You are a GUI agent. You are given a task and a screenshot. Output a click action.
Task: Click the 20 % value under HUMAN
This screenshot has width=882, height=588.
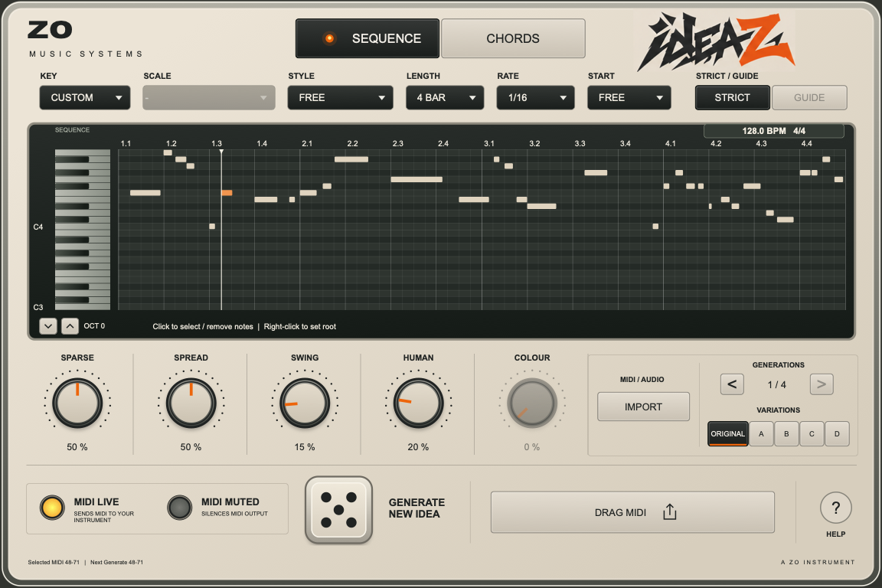pyautogui.click(x=418, y=447)
